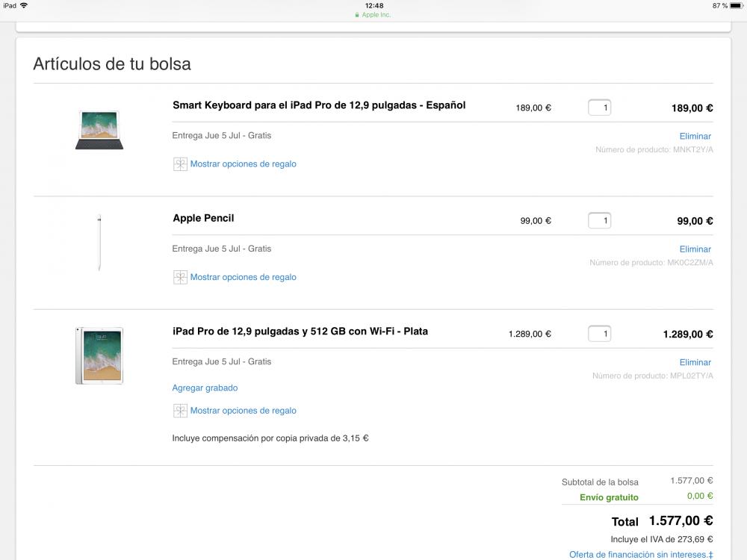This screenshot has height=560, width=747.
Task: Tap the Wi-Fi status icon
Action: 24,5
